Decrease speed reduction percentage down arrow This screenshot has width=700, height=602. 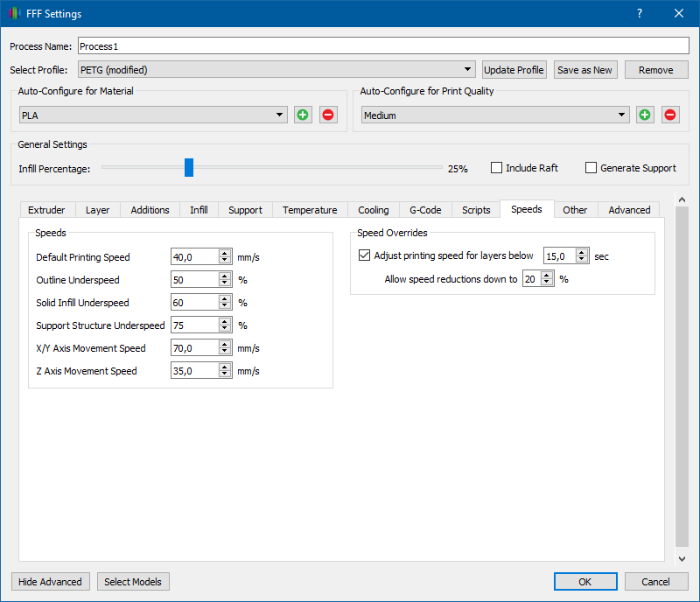pyautogui.click(x=547, y=283)
